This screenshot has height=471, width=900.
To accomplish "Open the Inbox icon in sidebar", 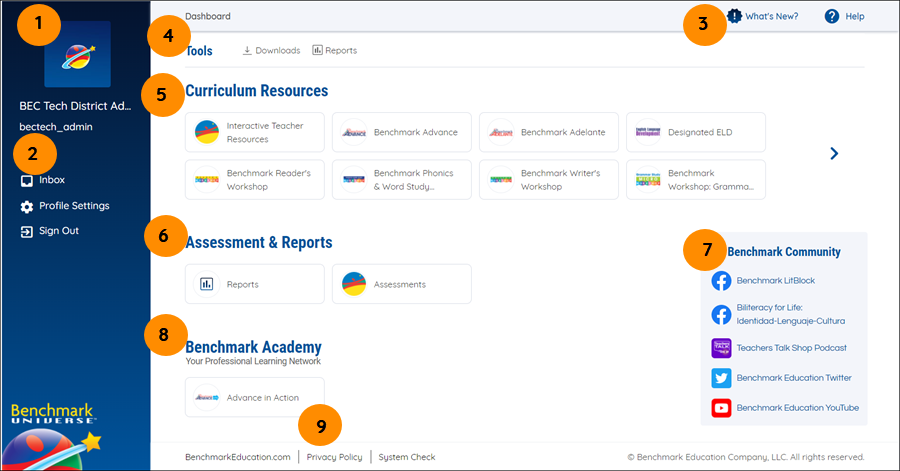I will [x=26, y=181].
